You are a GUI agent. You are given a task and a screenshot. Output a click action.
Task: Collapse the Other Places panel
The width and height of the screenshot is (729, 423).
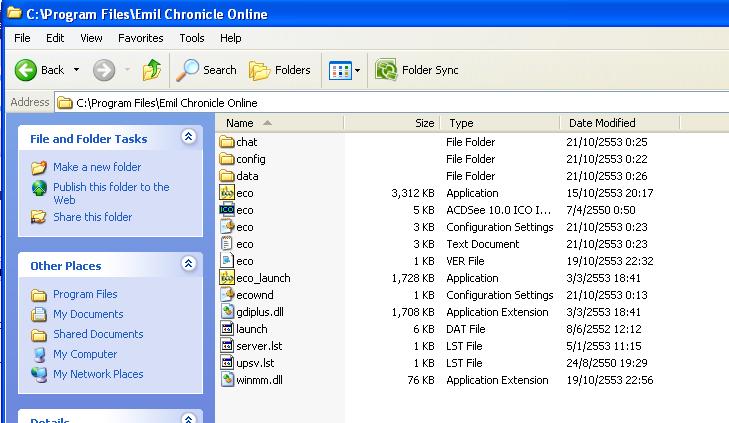click(188, 264)
